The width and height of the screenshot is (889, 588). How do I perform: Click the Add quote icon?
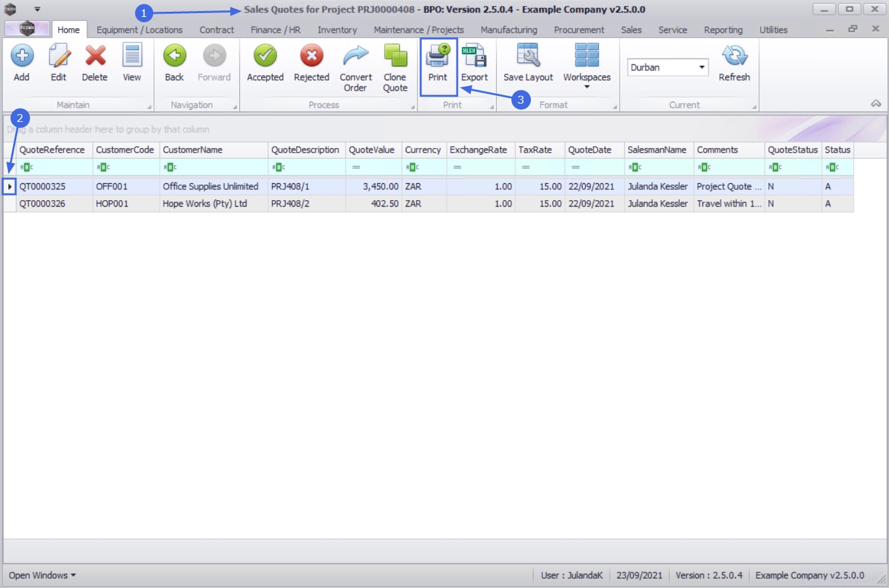pyautogui.click(x=22, y=56)
